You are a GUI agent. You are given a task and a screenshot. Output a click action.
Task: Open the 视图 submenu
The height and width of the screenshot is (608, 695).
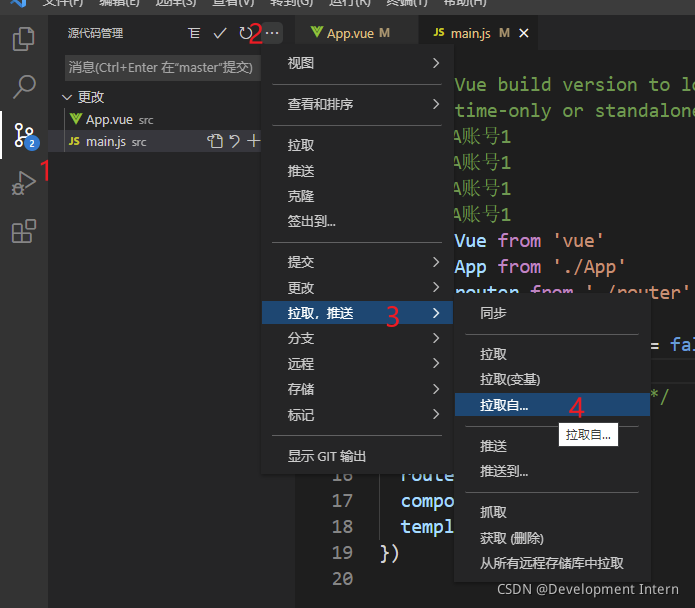pyautogui.click(x=357, y=63)
